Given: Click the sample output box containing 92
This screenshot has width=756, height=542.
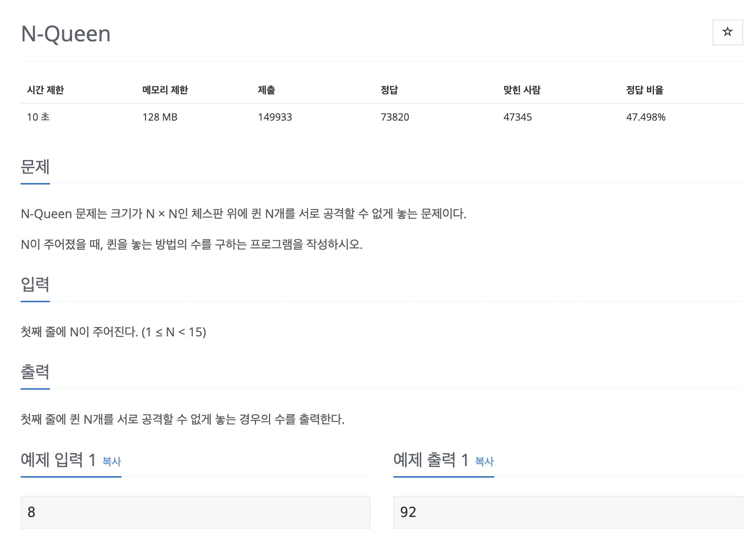Looking at the screenshot, I should click(x=568, y=512).
